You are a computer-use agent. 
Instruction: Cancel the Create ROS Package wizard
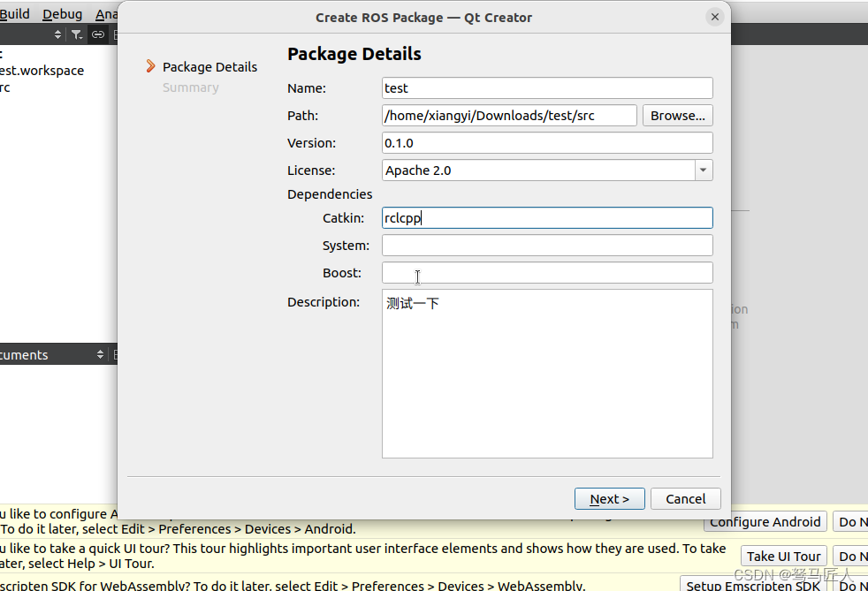[x=685, y=498]
